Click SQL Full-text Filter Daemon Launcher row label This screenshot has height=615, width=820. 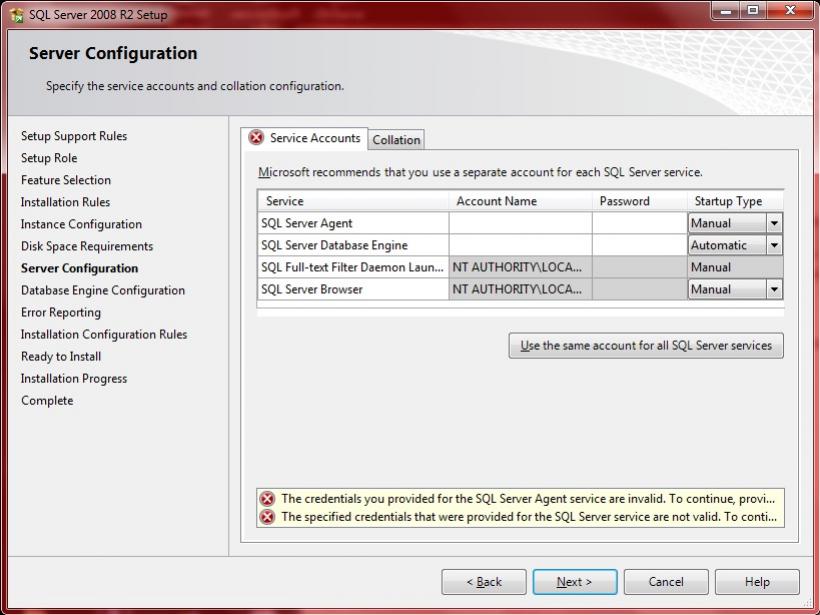pos(352,267)
